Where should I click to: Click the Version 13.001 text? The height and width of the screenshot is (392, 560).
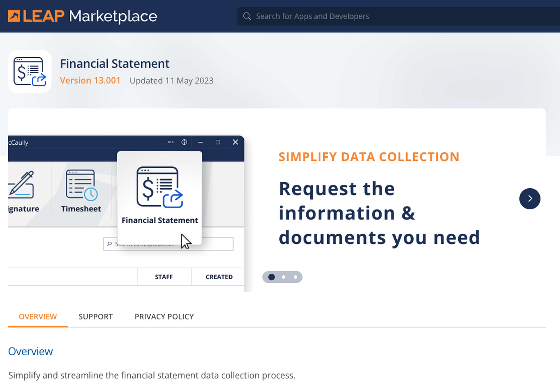90,80
